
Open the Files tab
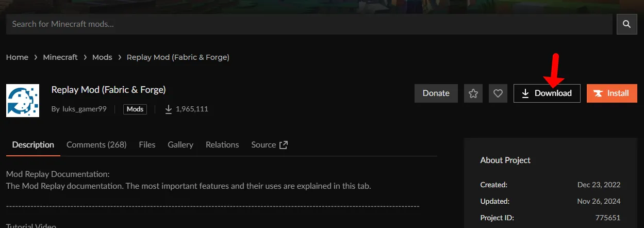147,145
